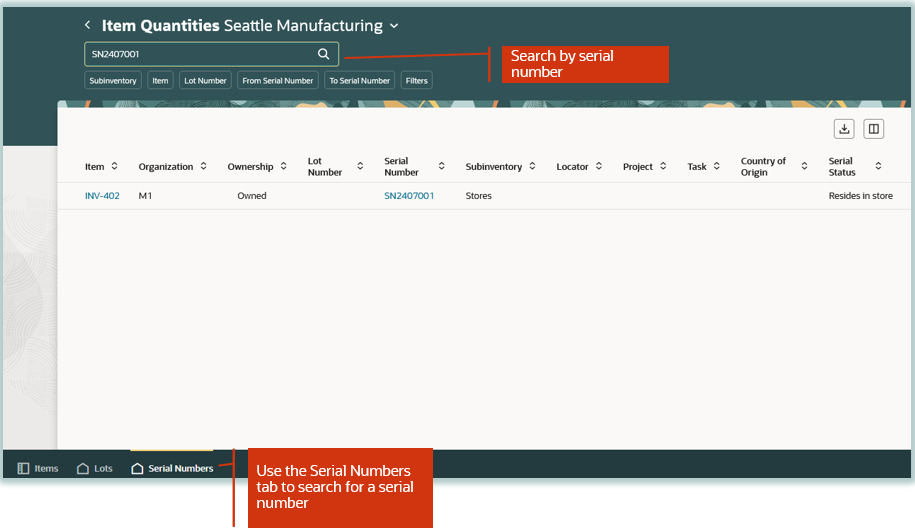Sort by Country of Origin arrows
The width and height of the screenshot is (915, 529).
point(804,166)
